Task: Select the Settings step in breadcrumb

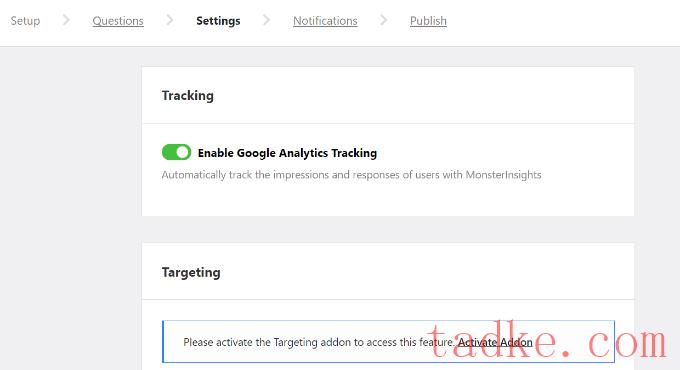Action: pos(218,20)
